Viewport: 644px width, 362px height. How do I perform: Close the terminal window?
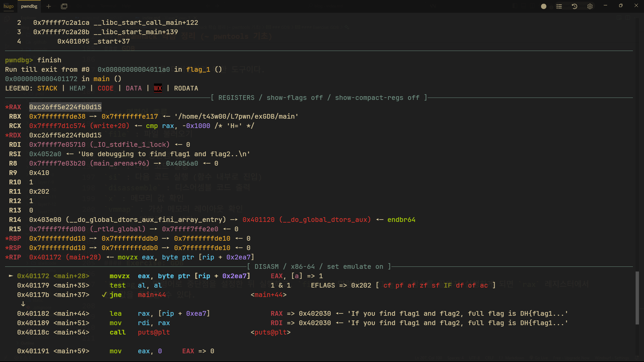click(x=636, y=5)
